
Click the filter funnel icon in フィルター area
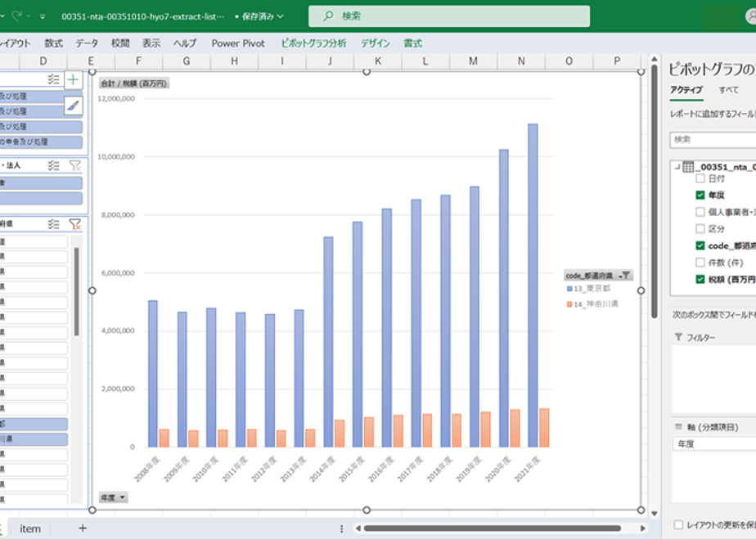678,337
